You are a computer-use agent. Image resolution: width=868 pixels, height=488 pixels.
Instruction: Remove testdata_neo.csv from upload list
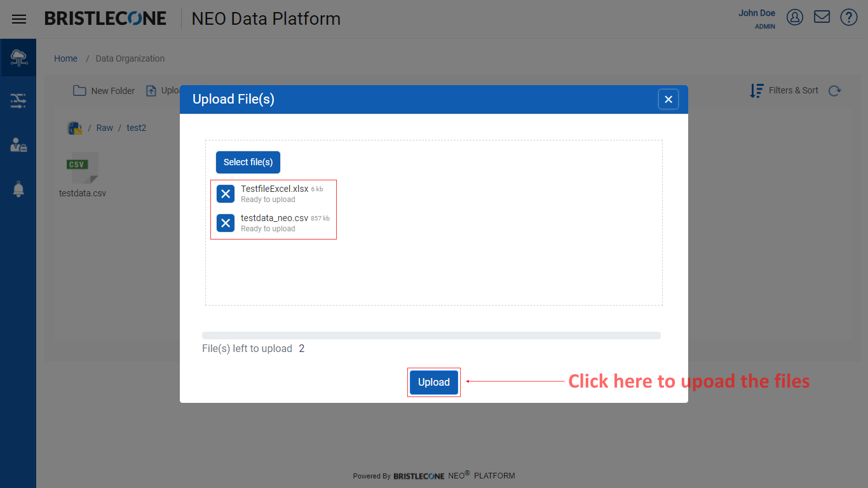click(x=226, y=223)
